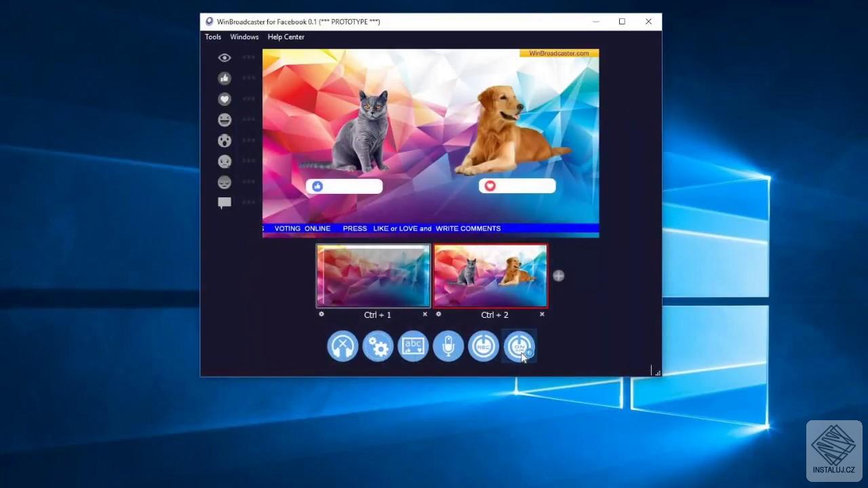This screenshot has width=868, height=488.
Task: Click the viewers eye icon
Action: (x=224, y=58)
